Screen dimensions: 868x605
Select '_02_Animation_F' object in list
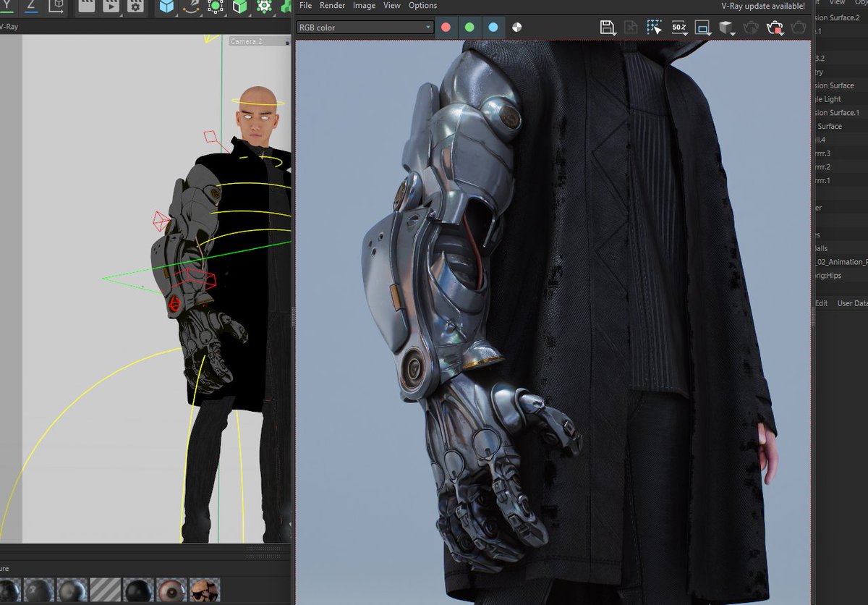coord(841,262)
